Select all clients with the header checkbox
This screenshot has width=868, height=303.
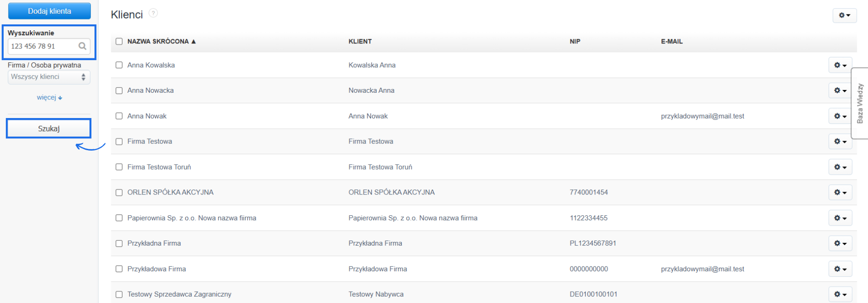click(x=119, y=41)
